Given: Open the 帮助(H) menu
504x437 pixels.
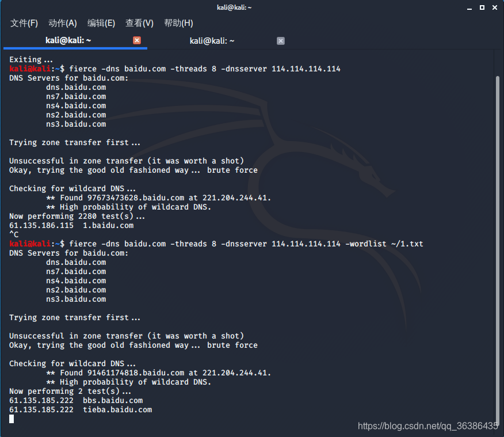Looking at the screenshot, I should (x=178, y=23).
